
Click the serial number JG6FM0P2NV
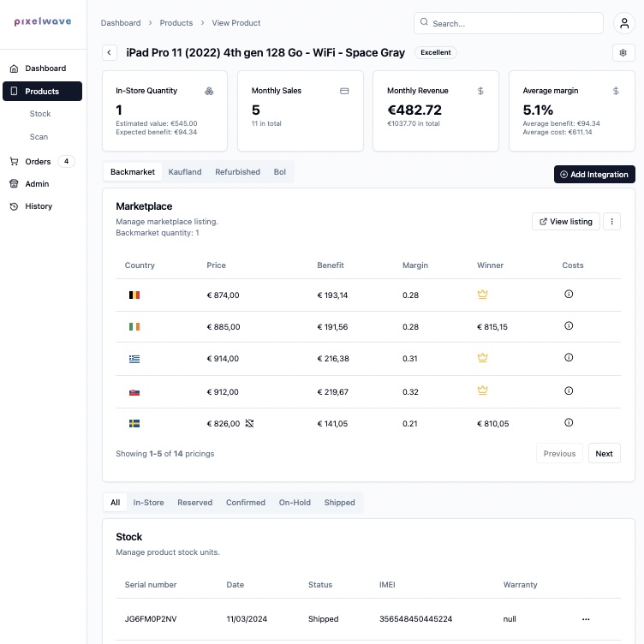coord(151,619)
